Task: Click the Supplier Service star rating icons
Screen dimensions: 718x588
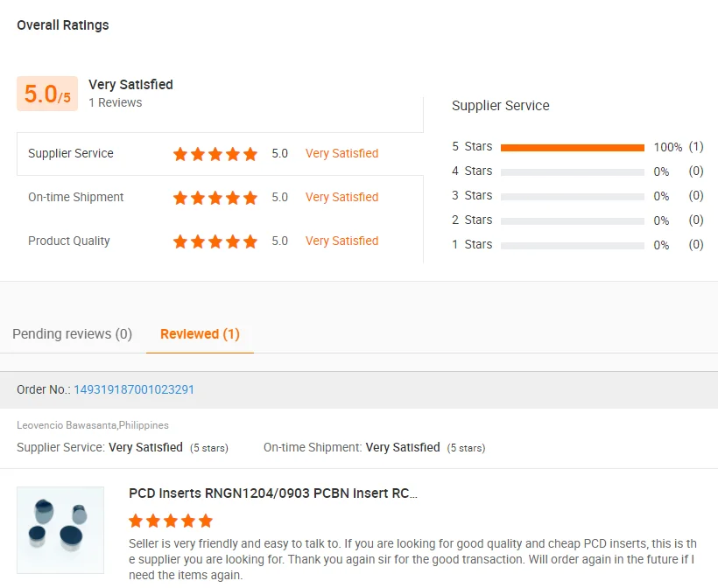Action: tap(215, 154)
